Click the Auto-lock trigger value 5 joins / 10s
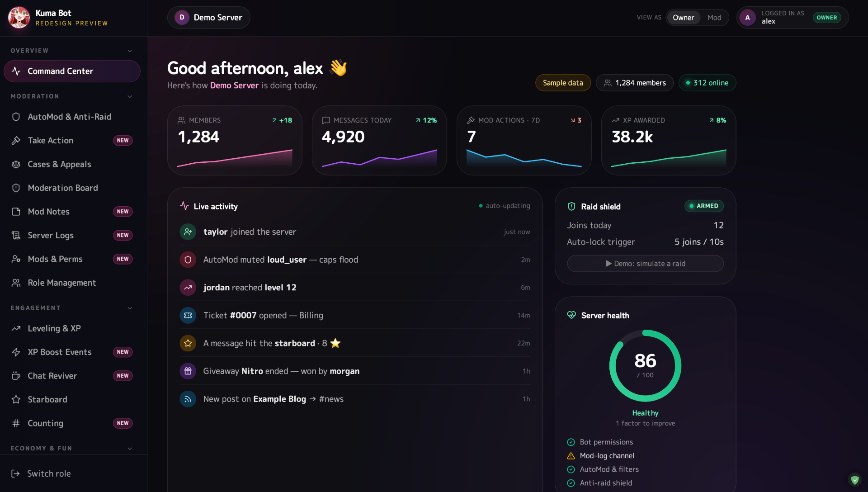Image resolution: width=868 pixels, height=492 pixels. [699, 242]
